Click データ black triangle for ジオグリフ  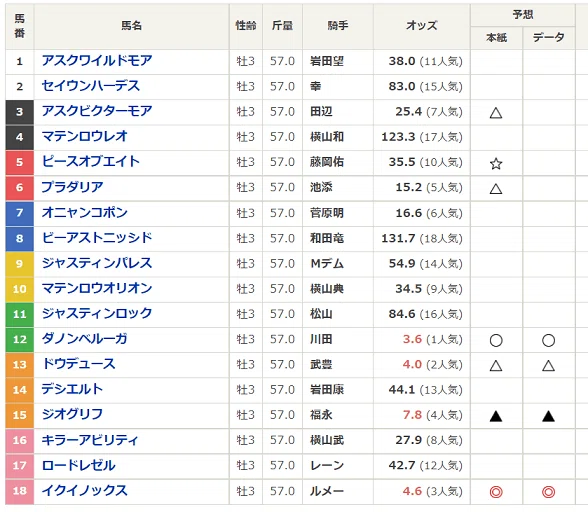click(x=548, y=416)
